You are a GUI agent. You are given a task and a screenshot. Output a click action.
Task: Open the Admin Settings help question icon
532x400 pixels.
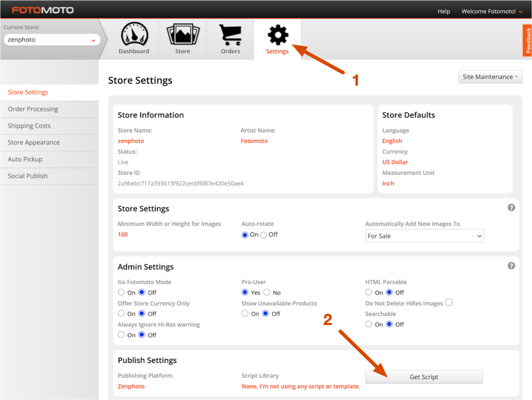pyautogui.click(x=511, y=266)
